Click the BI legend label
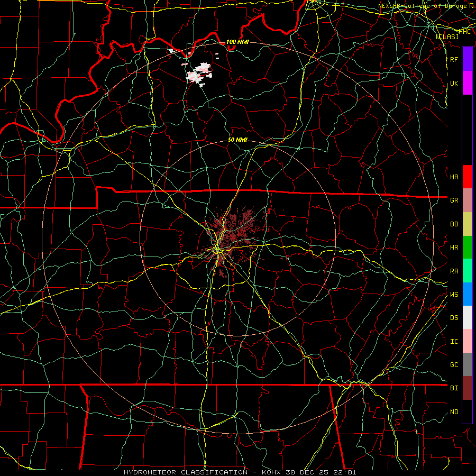 tap(454, 388)
